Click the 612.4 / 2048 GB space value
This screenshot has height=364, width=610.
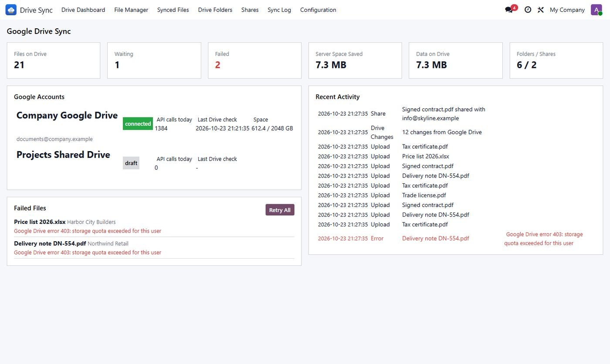[272, 128]
